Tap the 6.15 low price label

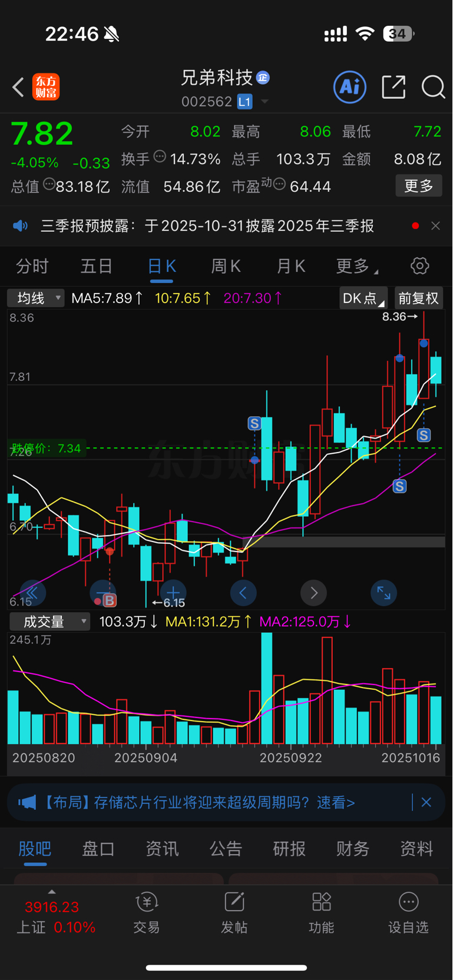click(168, 603)
